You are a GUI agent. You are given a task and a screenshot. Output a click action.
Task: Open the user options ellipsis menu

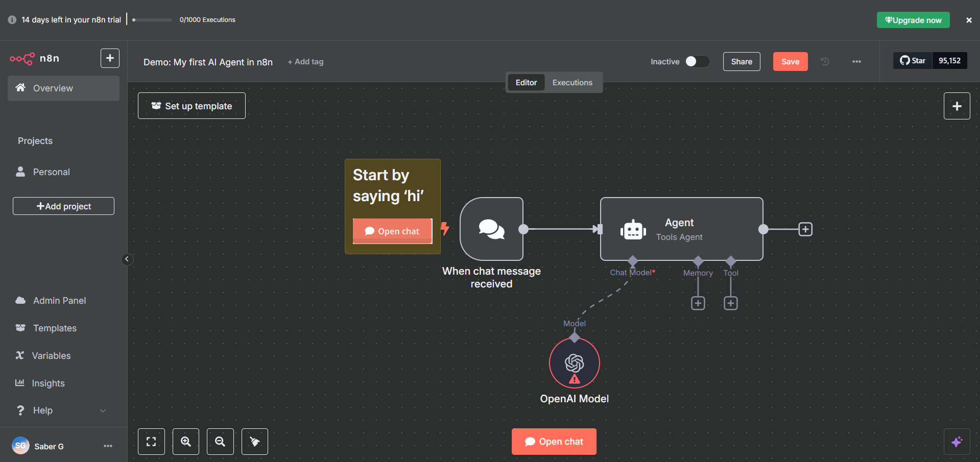[108, 446]
